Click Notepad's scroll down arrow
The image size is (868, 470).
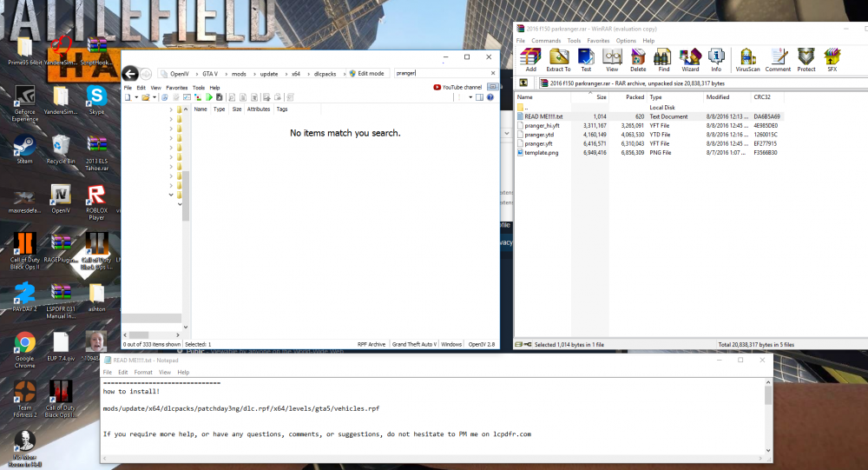[x=768, y=450]
